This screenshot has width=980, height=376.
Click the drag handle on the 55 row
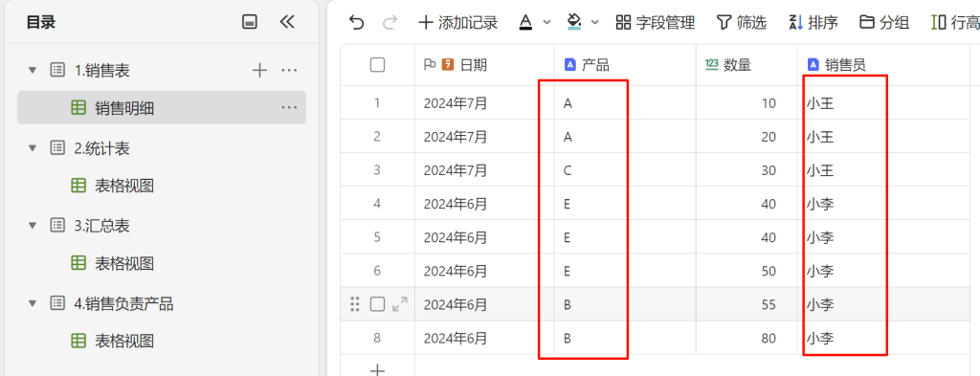point(355,304)
